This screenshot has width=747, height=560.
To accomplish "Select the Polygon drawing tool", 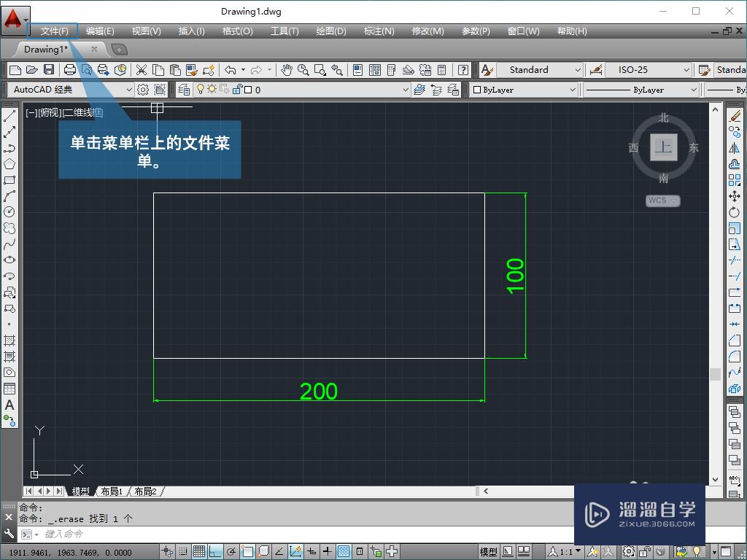I will (9, 163).
